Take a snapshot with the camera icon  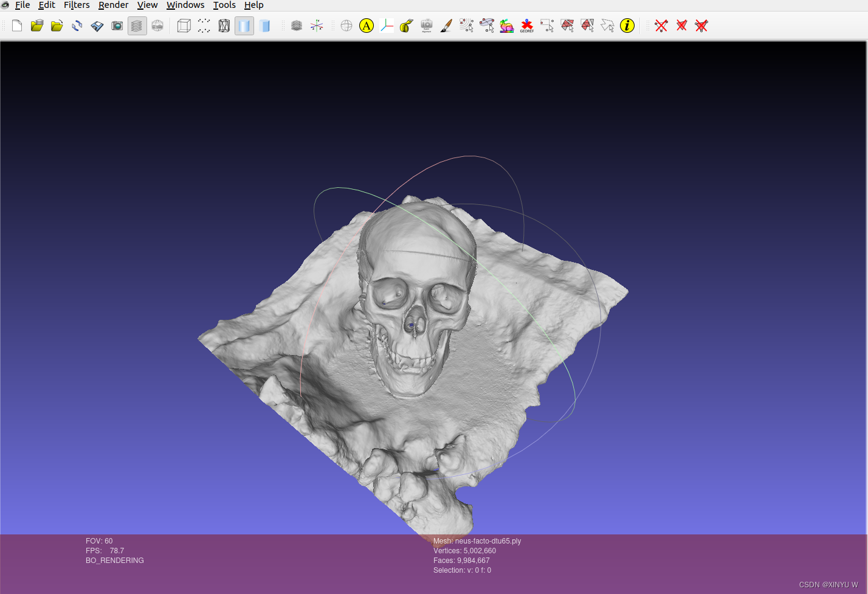click(x=117, y=26)
